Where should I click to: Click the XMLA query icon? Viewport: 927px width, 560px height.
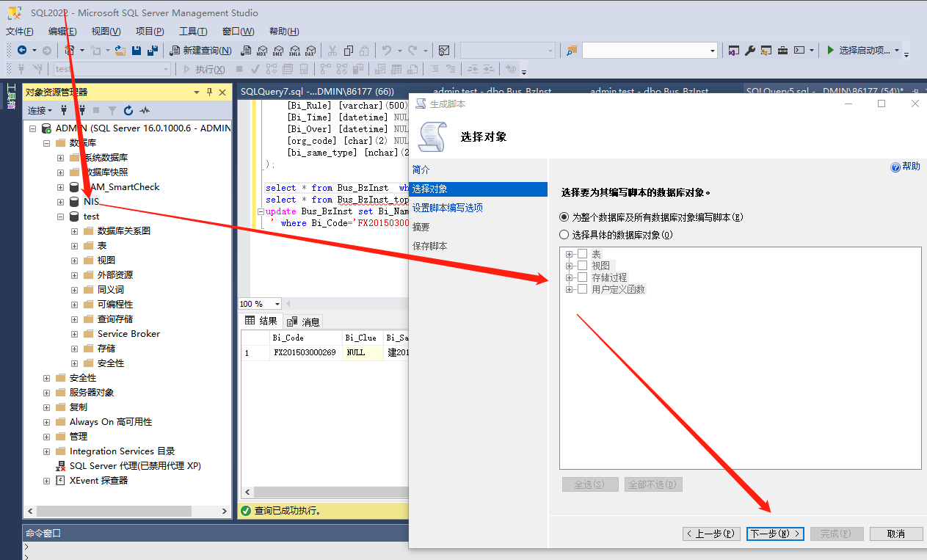pyautogui.click(x=294, y=51)
